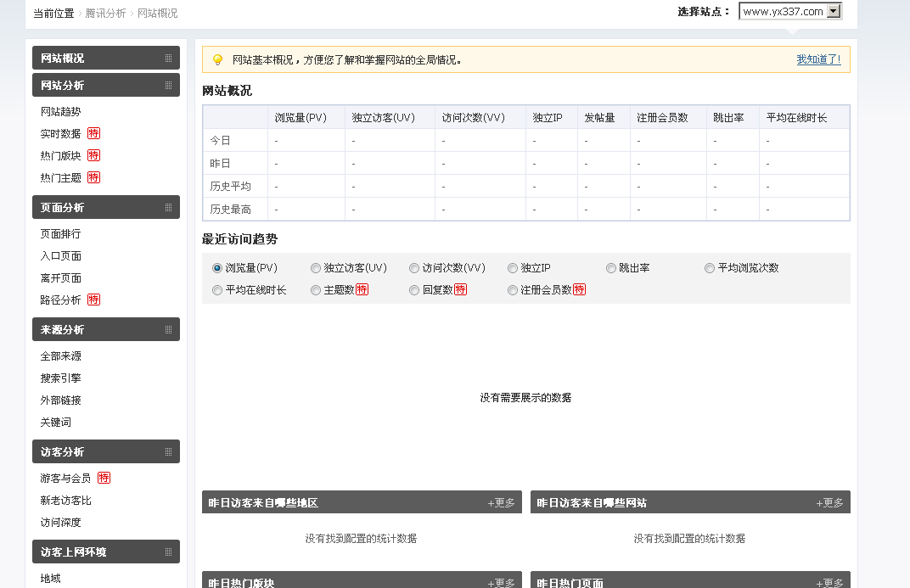Select the 平均浏览次数 radio button
This screenshot has height=588, width=910.
pyautogui.click(x=710, y=268)
